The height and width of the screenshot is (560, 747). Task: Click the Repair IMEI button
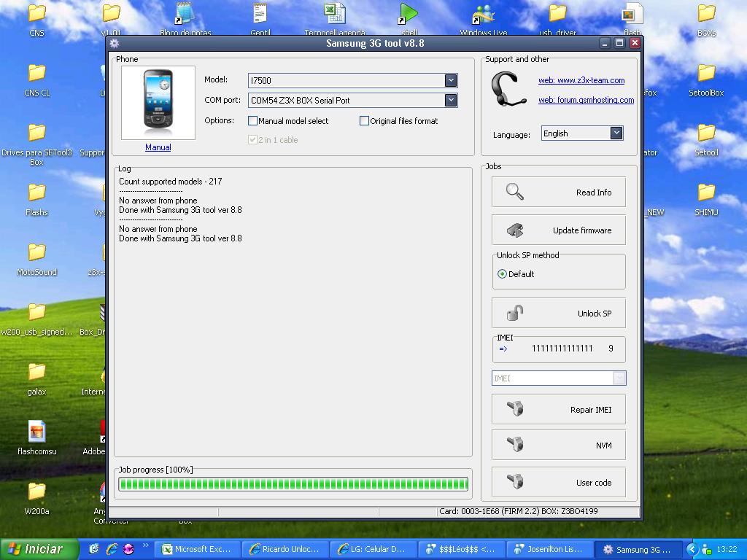tap(558, 409)
